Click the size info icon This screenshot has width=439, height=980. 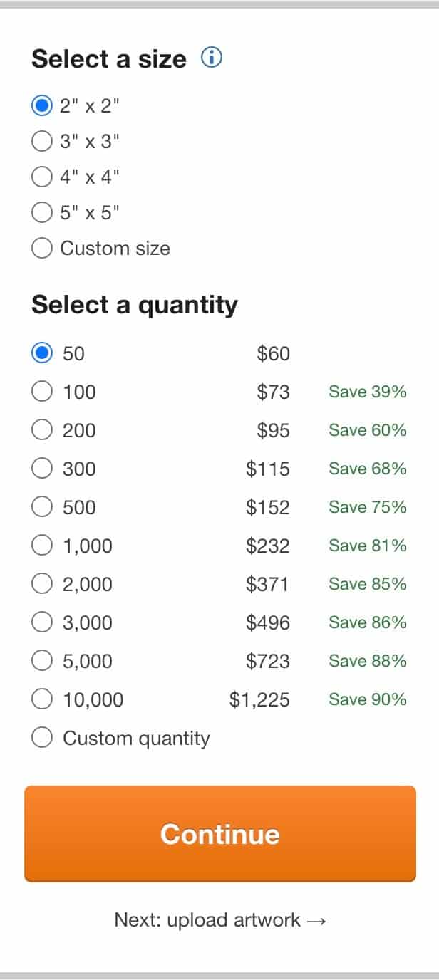[212, 58]
